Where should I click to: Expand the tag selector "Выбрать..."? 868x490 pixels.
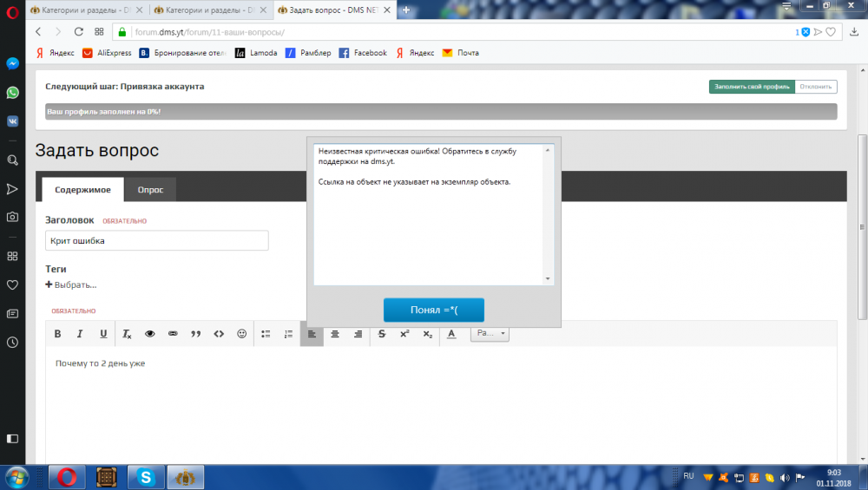(x=71, y=284)
